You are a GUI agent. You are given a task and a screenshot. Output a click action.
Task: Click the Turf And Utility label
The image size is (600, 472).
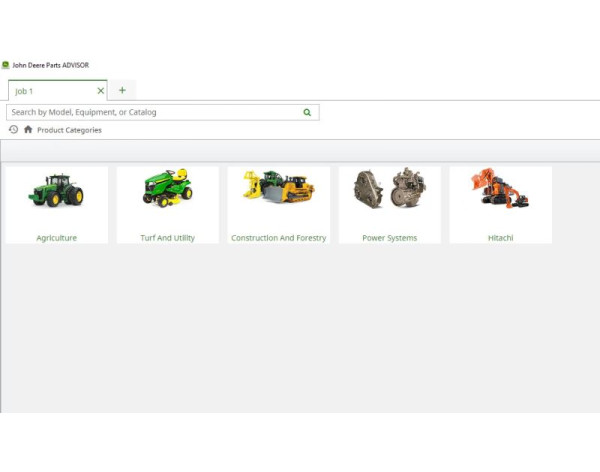(x=167, y=238)
